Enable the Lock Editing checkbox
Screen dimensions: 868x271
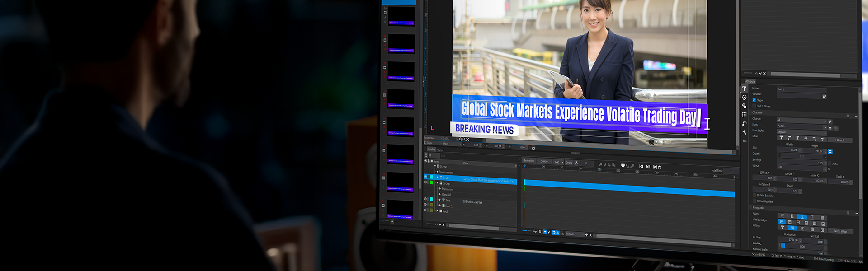pos(754,106)
